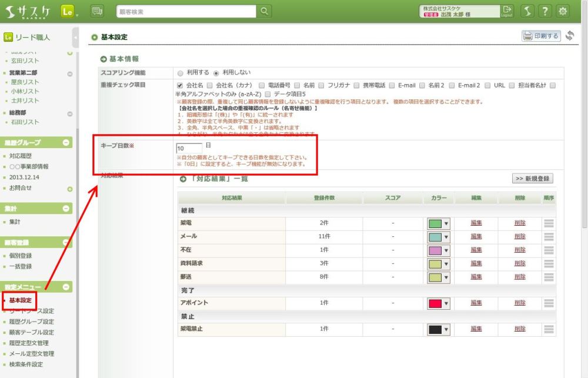Click the refresh arrows icon beside print

point(570,36)
